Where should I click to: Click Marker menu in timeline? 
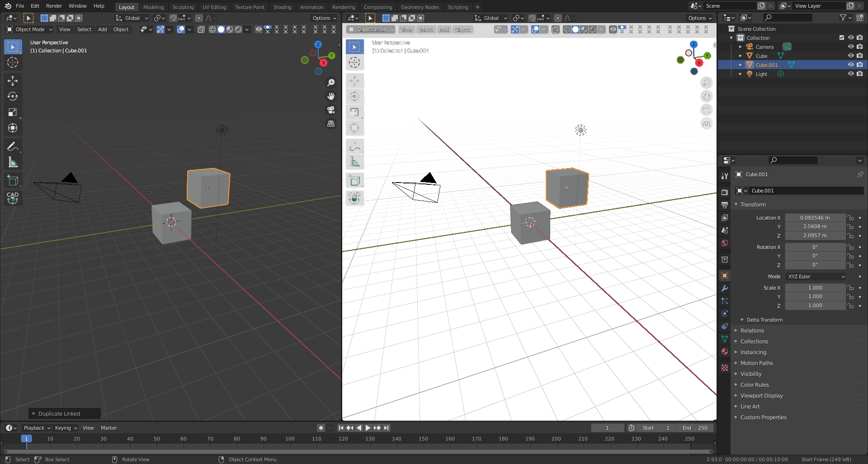(x=108, y=428)
